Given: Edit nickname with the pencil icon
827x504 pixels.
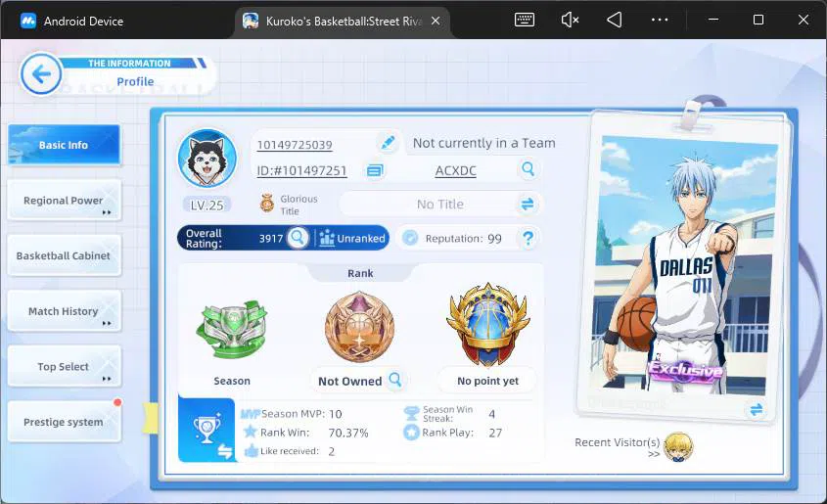Looking at the screenshot, I should click(x=389, y=143).
